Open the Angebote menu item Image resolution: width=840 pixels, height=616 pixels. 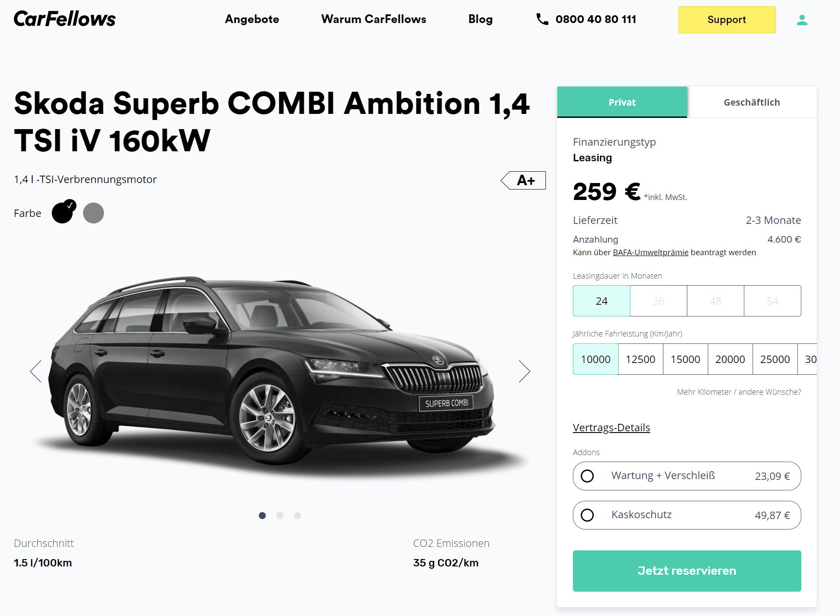(252, 19)
